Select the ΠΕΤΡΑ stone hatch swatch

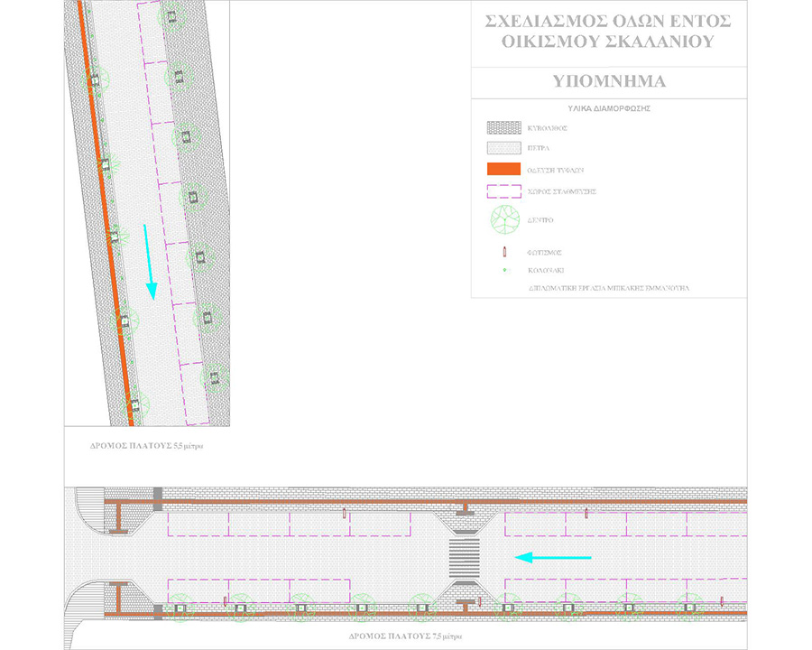[x=505, y=149]
